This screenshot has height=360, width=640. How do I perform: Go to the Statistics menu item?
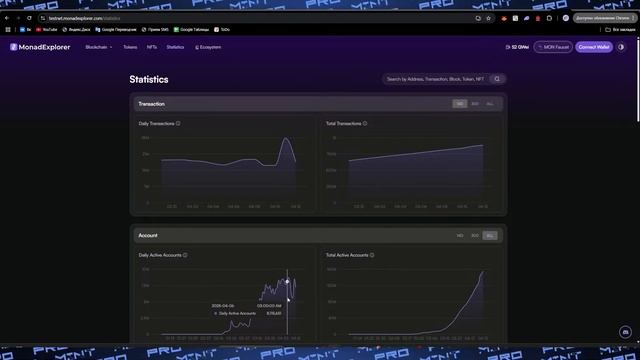[175, 47]
